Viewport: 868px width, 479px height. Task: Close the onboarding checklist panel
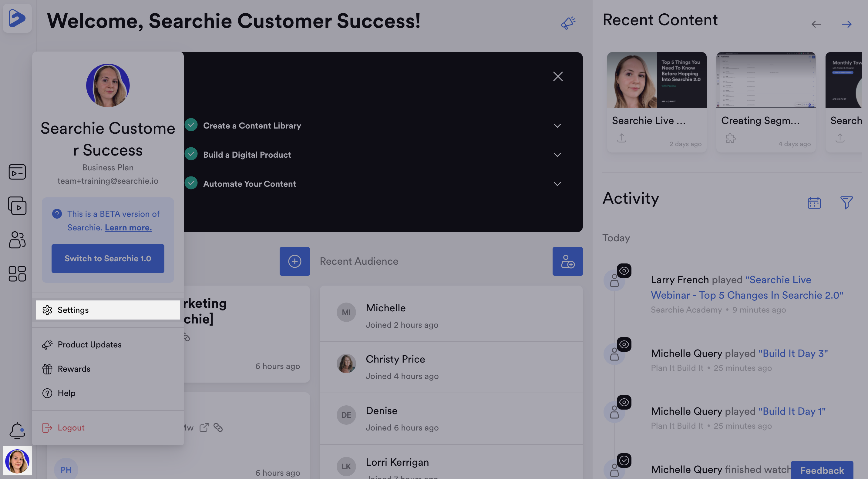click(x=558, y=76)
